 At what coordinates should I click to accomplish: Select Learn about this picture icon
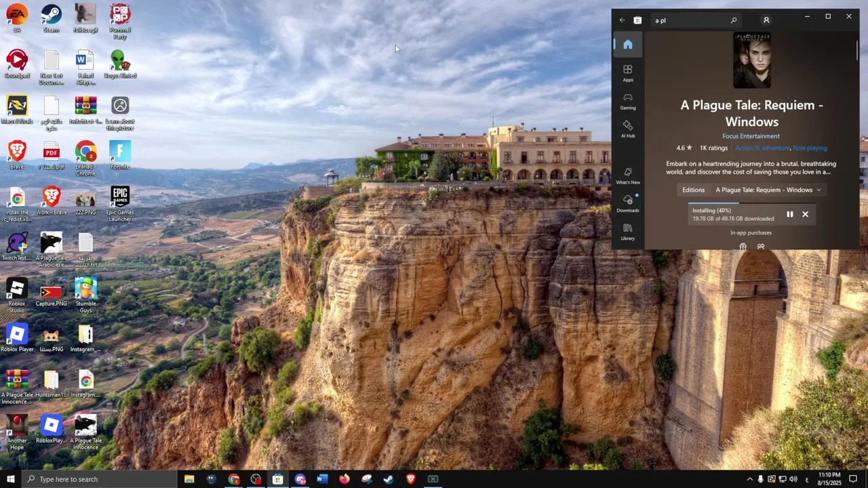point(120,113)
